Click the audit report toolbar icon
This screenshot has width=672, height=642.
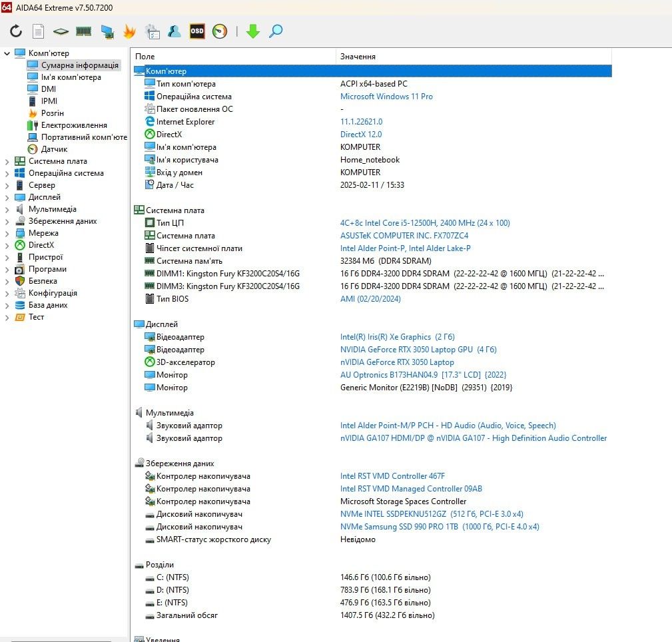click(152, 31)
